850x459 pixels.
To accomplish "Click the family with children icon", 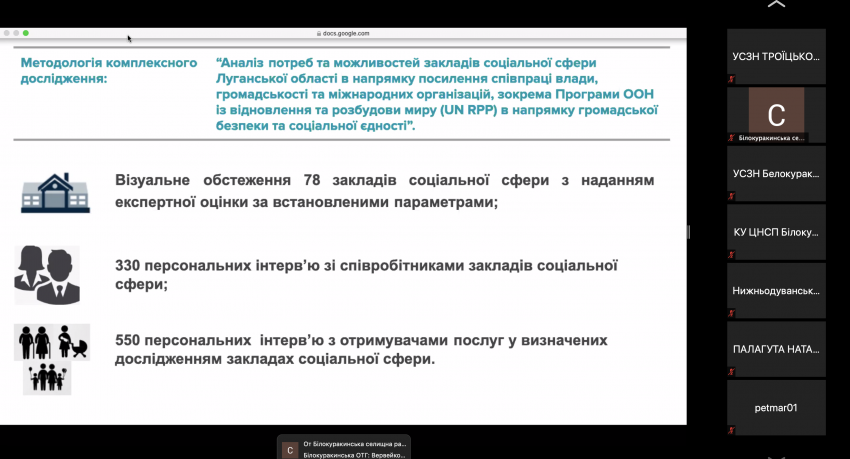I will (x=47, y=378).
